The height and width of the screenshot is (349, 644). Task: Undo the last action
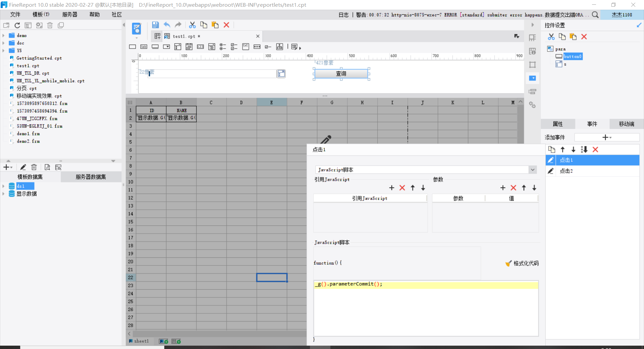167,25
